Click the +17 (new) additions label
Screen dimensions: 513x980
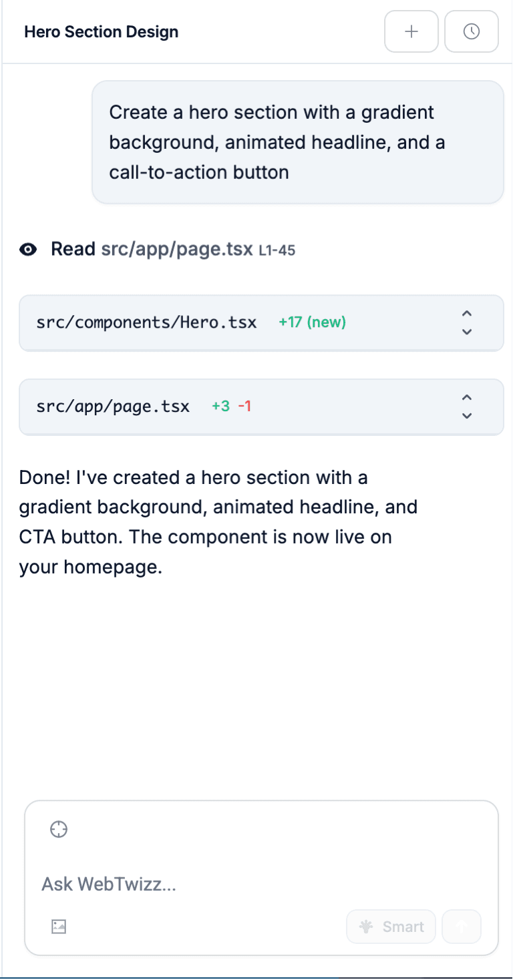click(x=311, y=322)
